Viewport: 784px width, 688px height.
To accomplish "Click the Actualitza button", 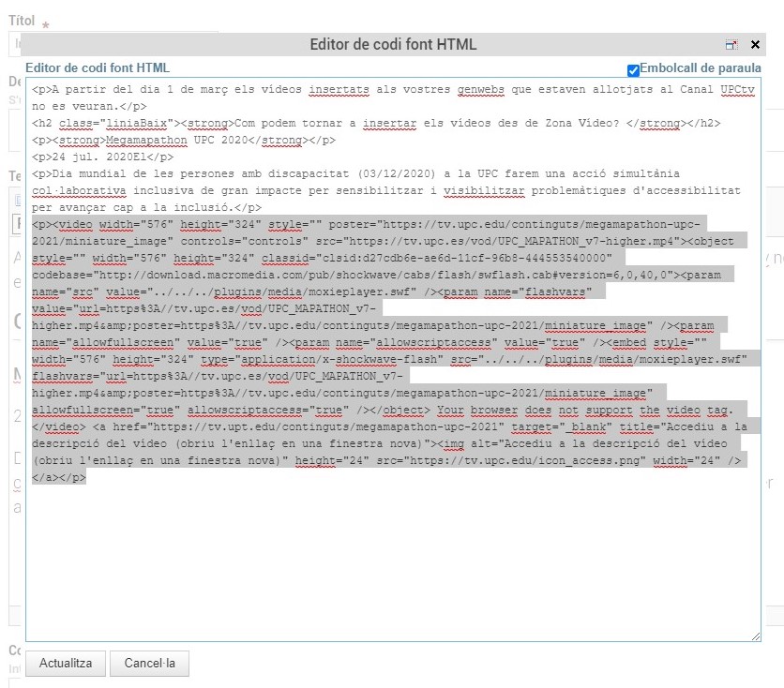I will click(x=66, y=663).
